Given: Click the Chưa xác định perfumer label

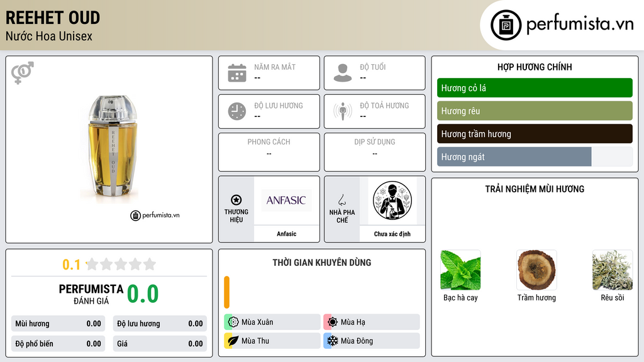Looking at the screenshot, I should coord(392,234).
